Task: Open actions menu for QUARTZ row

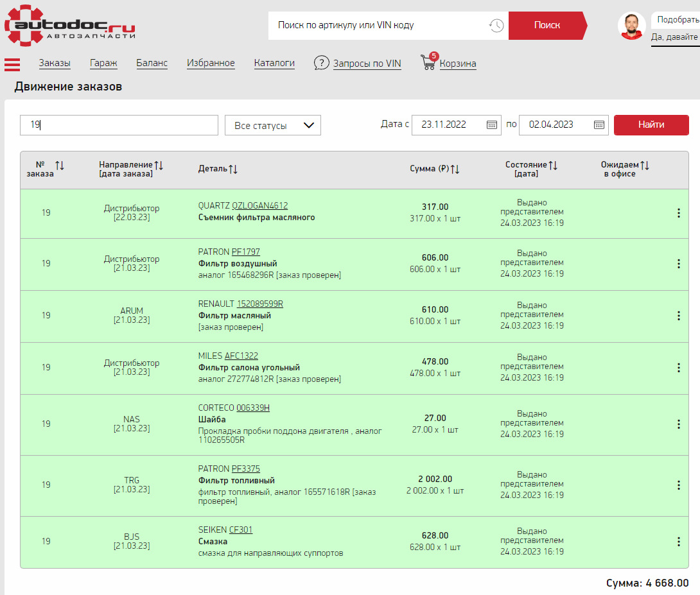Action: 679,213
